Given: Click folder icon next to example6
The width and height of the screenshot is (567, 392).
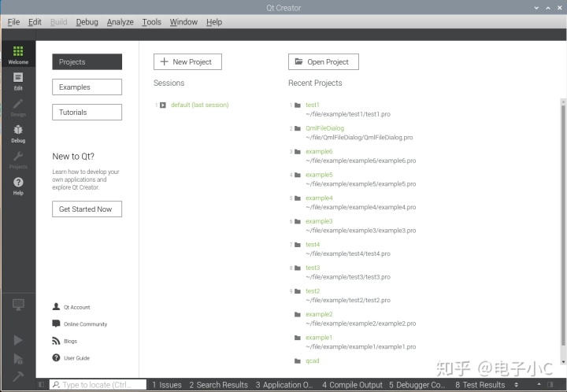Looking at the screenshot, I should [298, 151].
